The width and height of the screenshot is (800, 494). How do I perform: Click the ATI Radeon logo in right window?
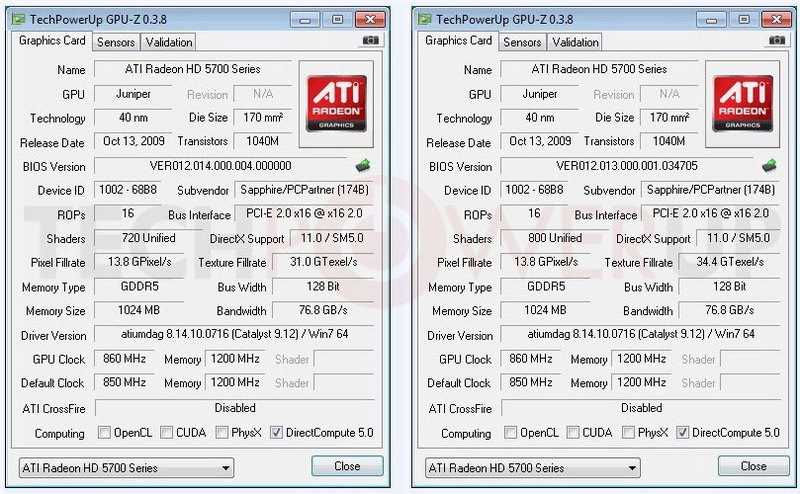tap(743, 104)
